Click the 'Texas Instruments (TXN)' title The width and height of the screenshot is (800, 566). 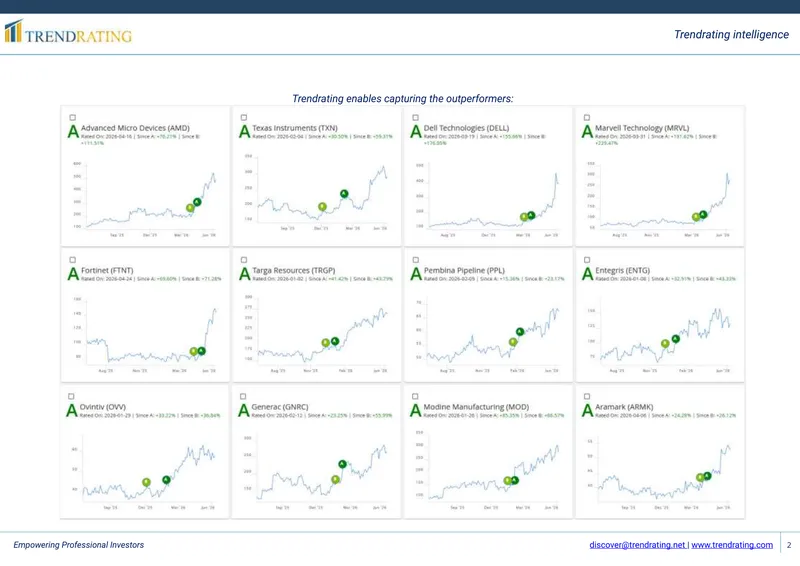point(295,128)
